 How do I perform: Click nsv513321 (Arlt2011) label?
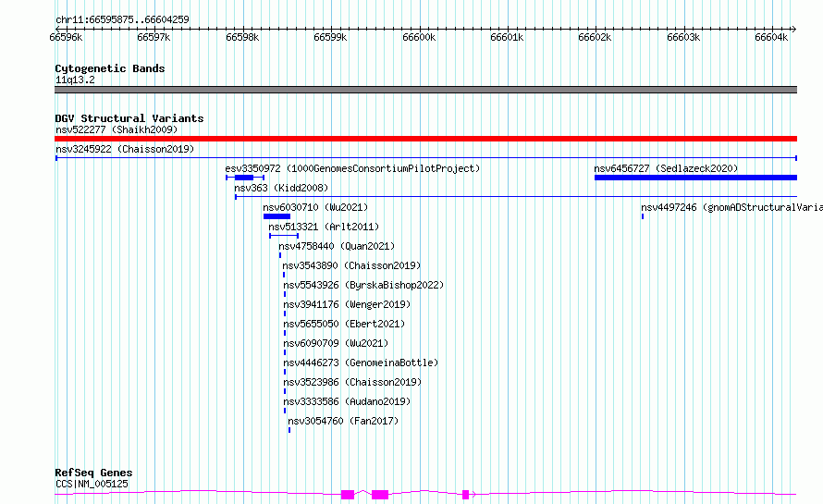tap(324, 227)
